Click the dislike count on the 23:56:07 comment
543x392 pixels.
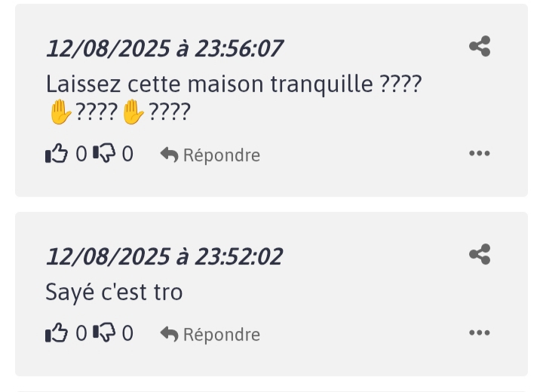tap(127, 155)
